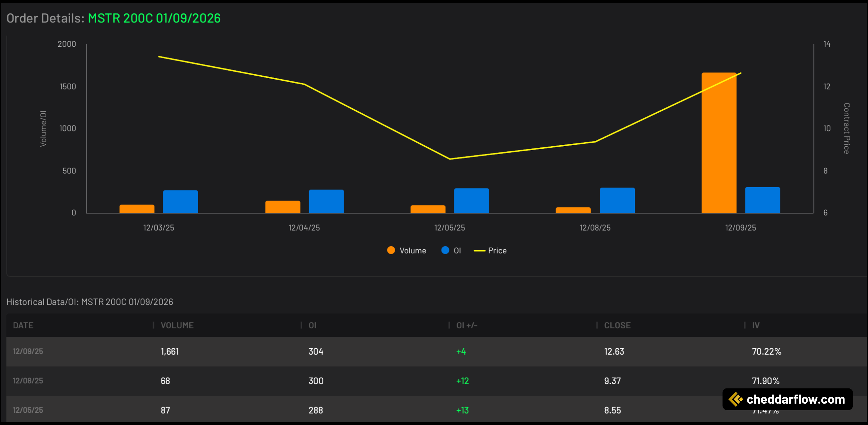
Task: Click the 12/05/25 label on the chart x-axis
Action: click(x=450, y=228)
